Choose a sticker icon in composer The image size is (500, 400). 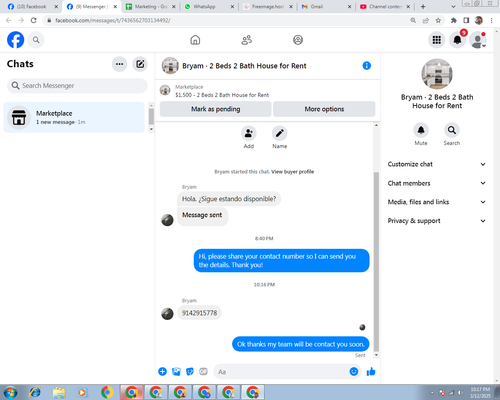click(x=190, y=371)
